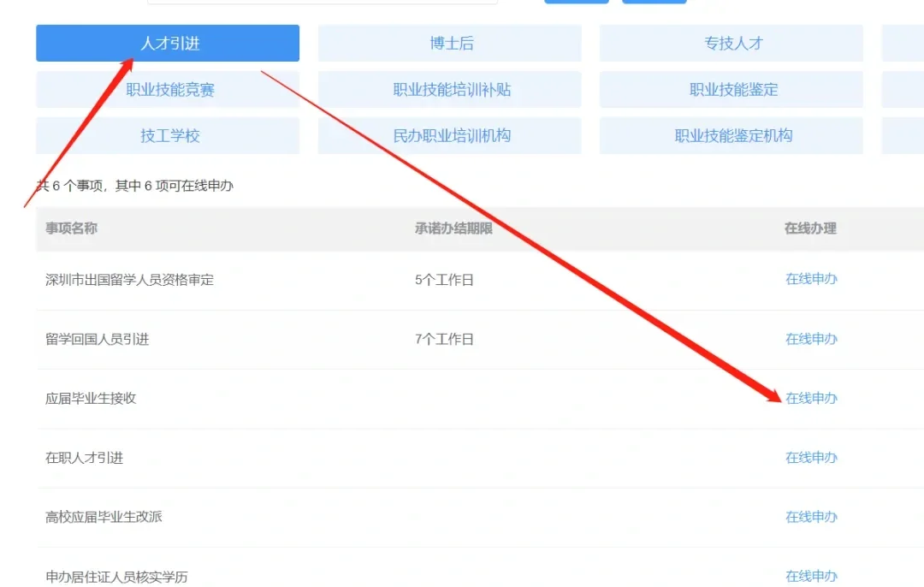Click the blue button beside the search box
924x587 pixels.
tap(576, 2)
